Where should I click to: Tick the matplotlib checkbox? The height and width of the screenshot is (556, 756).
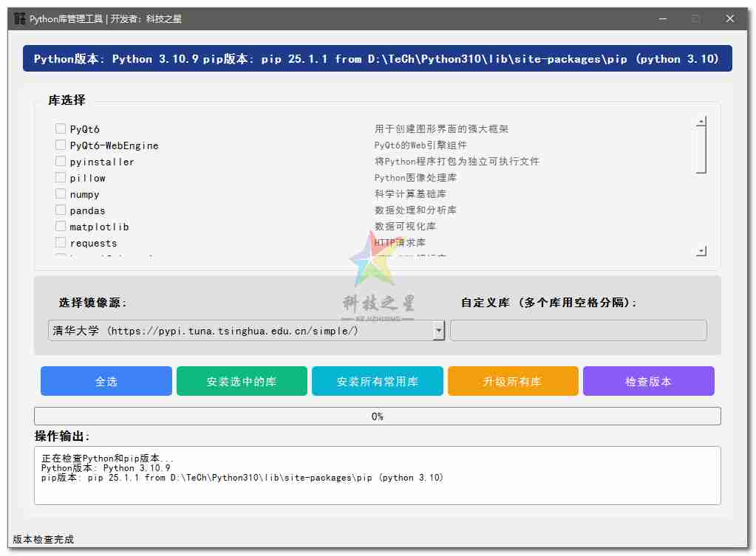(61, 227)
